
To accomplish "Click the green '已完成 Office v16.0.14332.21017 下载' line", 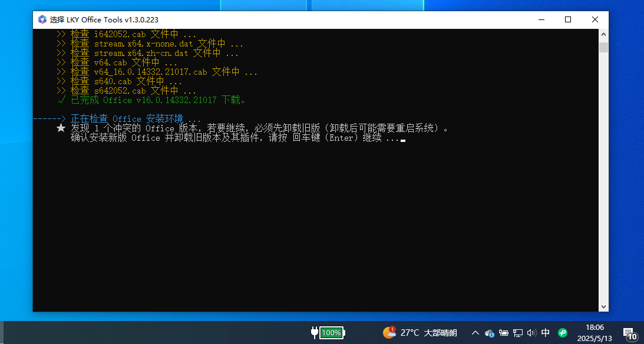I will 151,100.
